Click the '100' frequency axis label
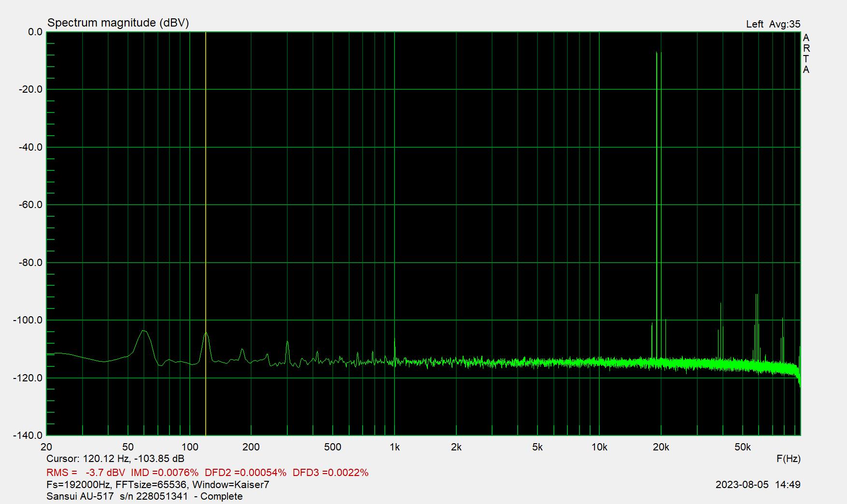This screenshot has height=504, width=847. pyautogui.click(x=190, y=447)
